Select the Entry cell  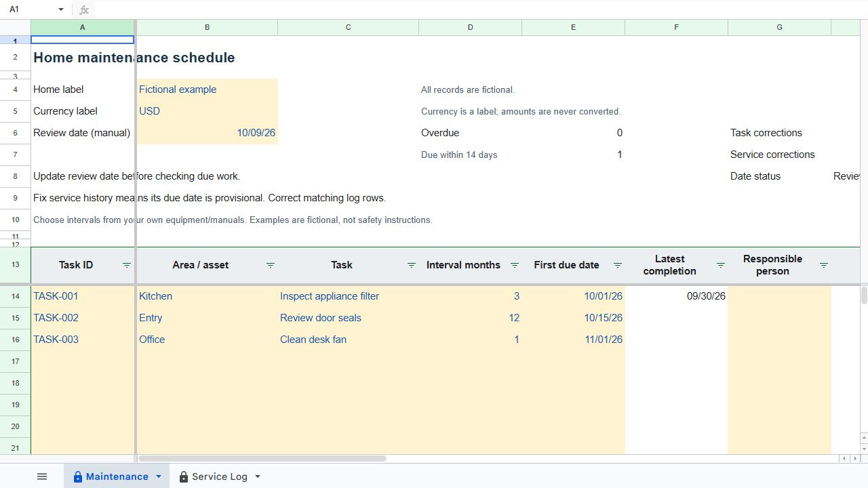tap(207, 318)
